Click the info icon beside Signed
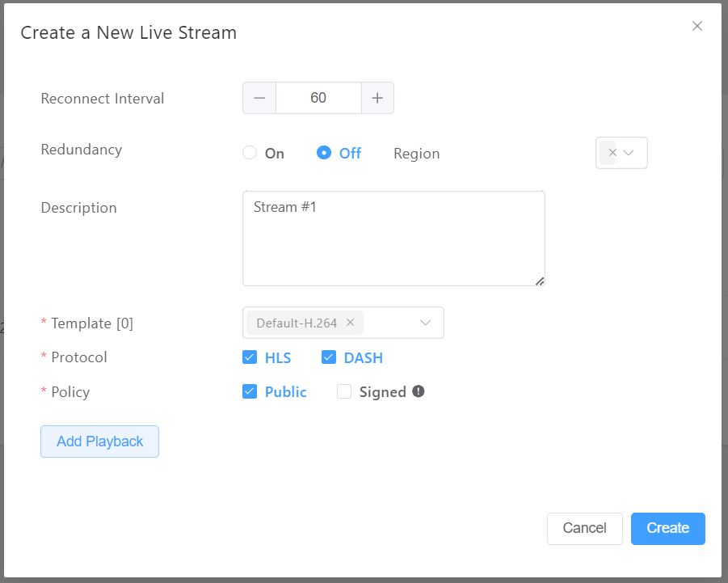Screen dimensions: 728x583 coord(419,391)
